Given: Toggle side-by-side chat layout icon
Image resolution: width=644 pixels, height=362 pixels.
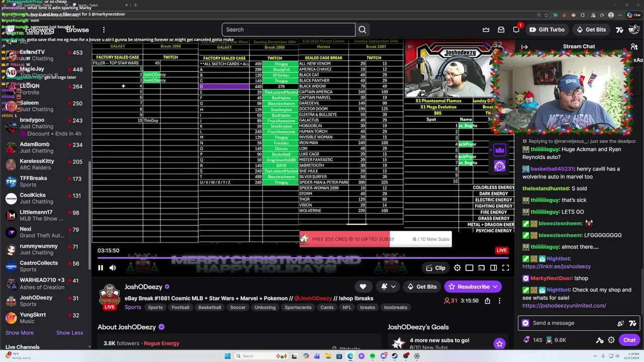Looking at the screenshot, I should point(494,268).
